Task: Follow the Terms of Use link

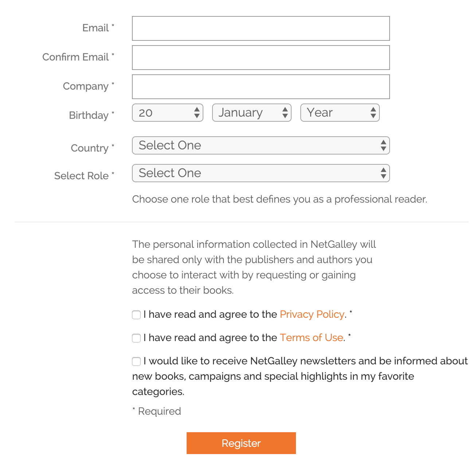Action: click(311, 337)
